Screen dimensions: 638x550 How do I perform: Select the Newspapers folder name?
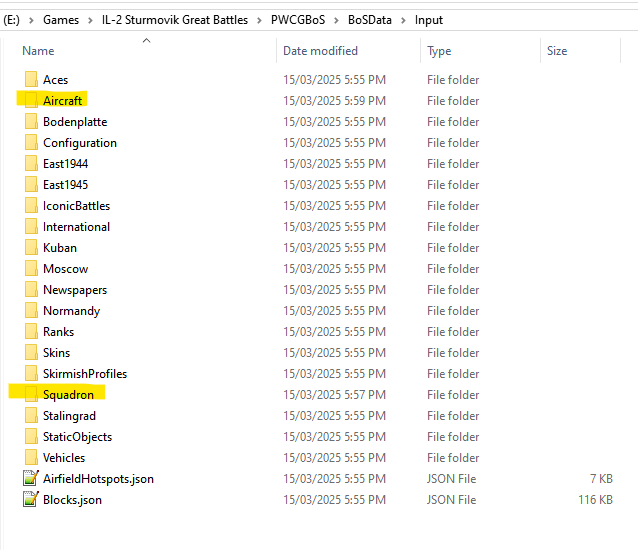75,290
